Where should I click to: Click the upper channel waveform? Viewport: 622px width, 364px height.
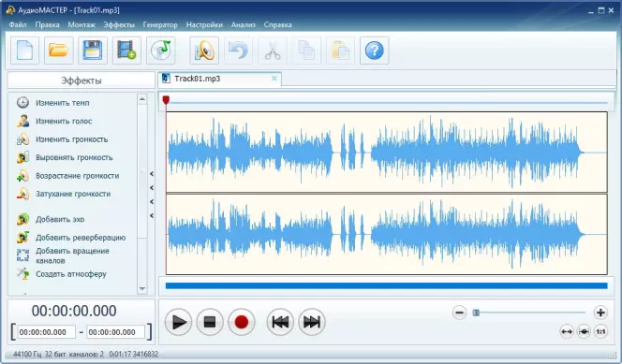(386, 153)
